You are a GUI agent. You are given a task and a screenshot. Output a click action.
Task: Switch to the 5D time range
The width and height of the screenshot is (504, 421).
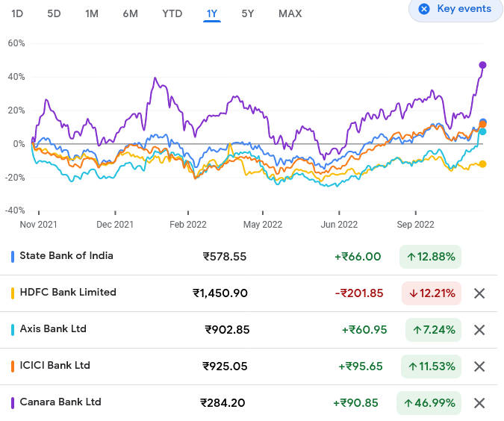pyautogui.click(x=55, y=13)
